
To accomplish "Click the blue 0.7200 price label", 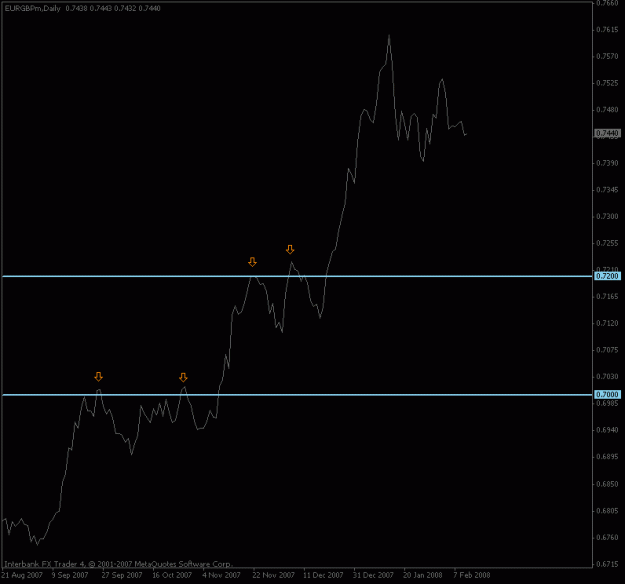I will [607, 276].
